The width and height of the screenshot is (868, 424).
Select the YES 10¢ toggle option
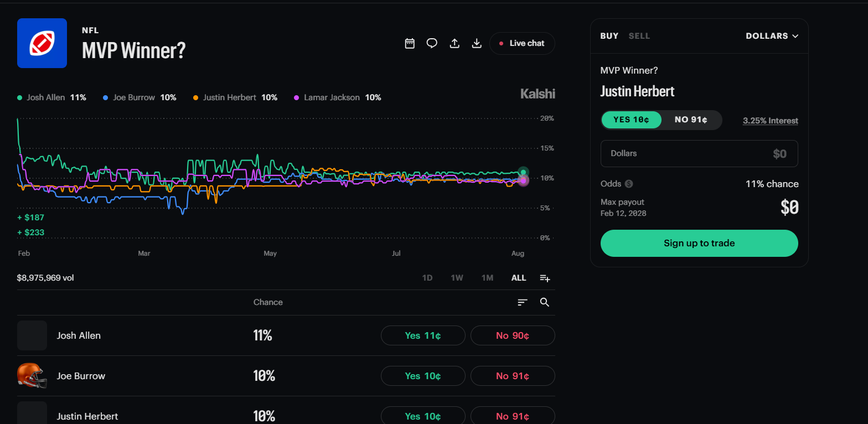(631, 120)
